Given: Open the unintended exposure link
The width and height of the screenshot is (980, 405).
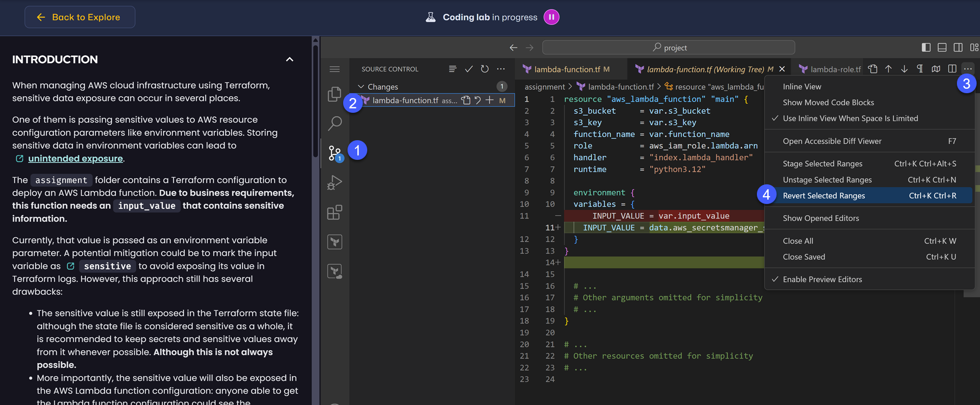Looking at the screenshot, I should (75, 158).
